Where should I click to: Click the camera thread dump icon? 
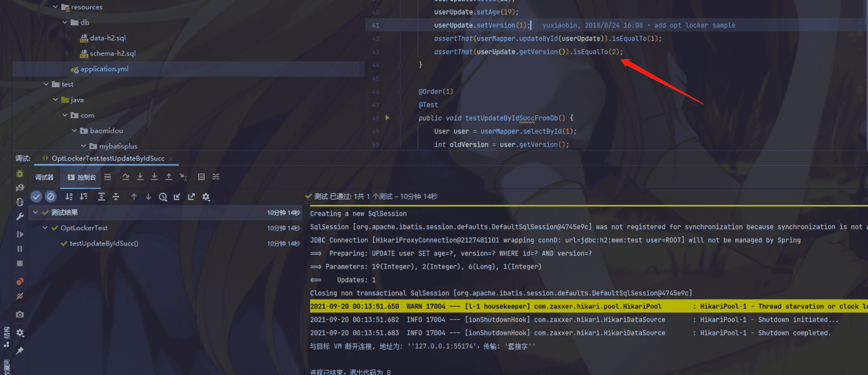point(20,314)
